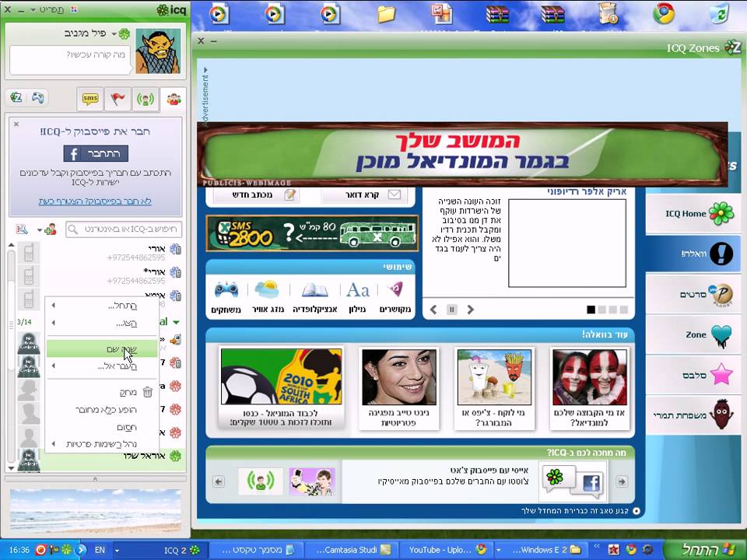Open 2010 South Africa World Cup thumbnail
The height and width of the screenshot is (560, 747).
click(281, 376)
